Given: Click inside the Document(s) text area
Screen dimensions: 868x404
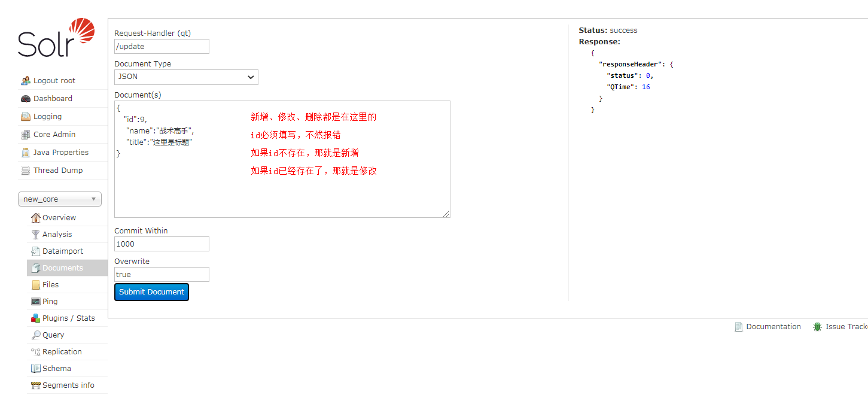Looking at the screenshot, I should [x=282, y=159].
